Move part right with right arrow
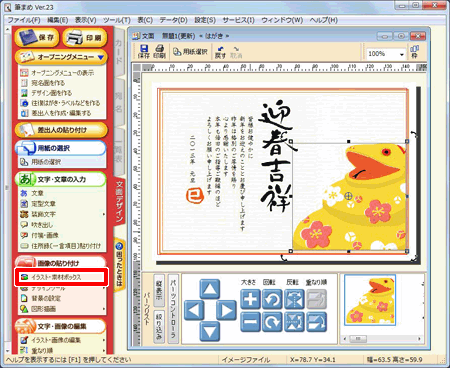This screenshot has height=368, width=450. pyautogui.click(x=226, y=310)
